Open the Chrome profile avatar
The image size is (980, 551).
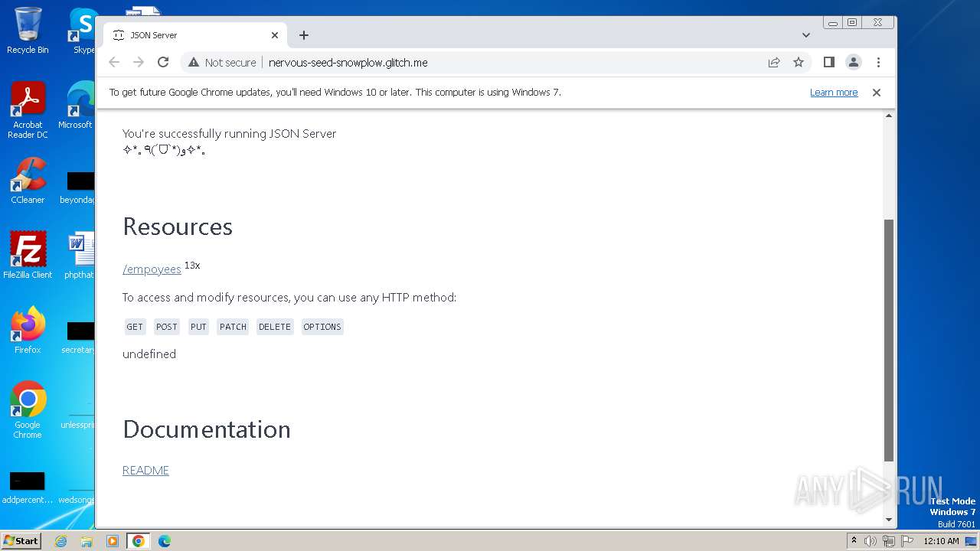point(854,62)
